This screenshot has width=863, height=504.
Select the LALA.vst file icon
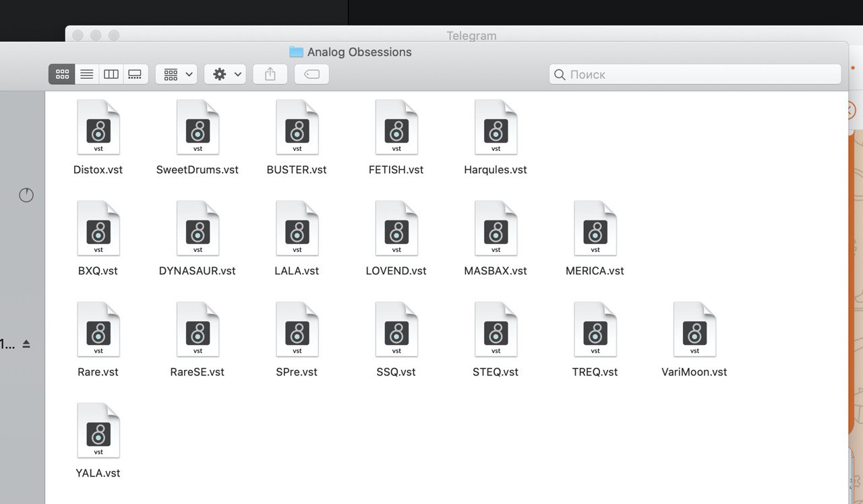(297, 228)
